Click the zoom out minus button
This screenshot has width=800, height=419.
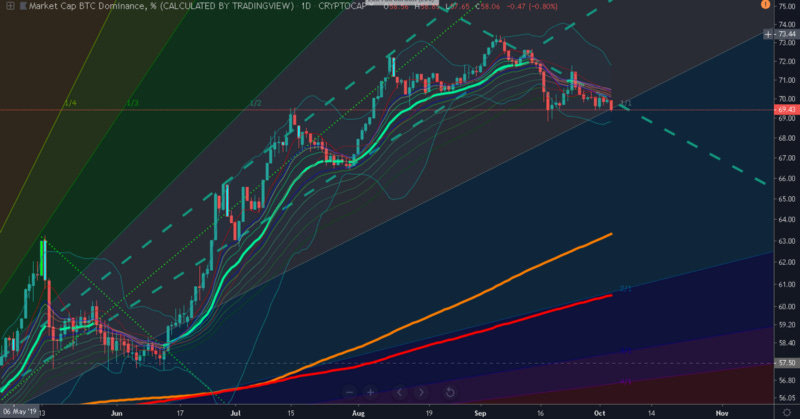[349, 392]
